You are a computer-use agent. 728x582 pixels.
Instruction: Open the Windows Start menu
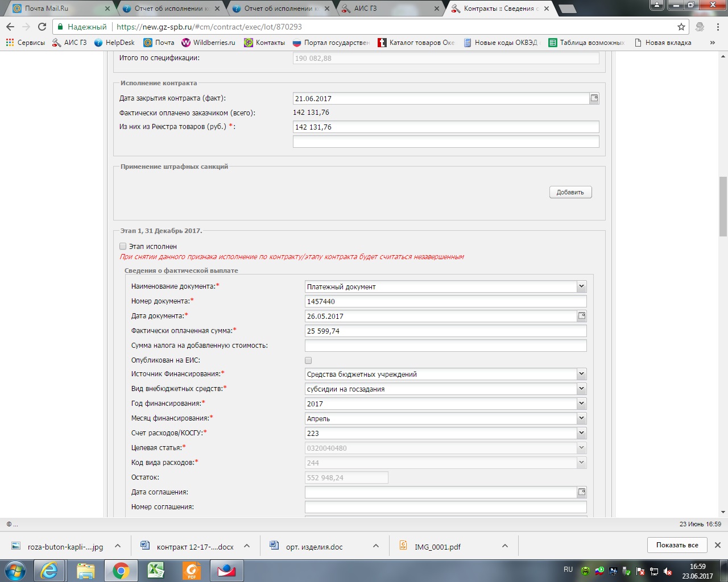point(16,570)
